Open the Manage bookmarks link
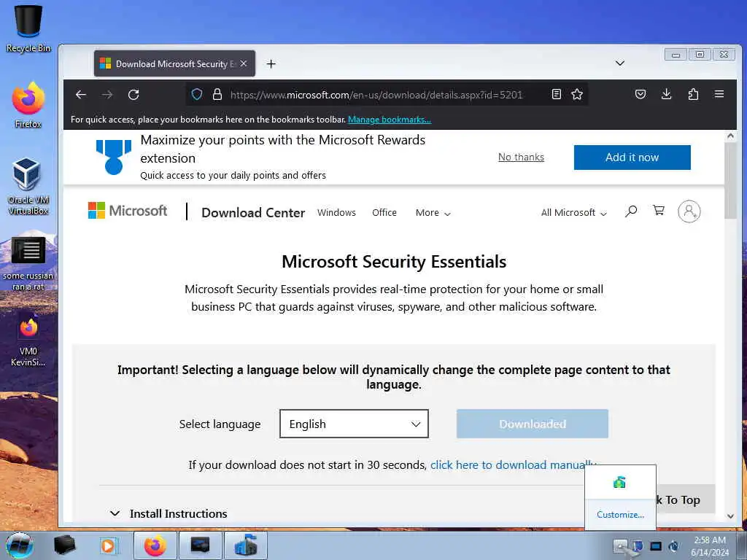 (390, 120)
